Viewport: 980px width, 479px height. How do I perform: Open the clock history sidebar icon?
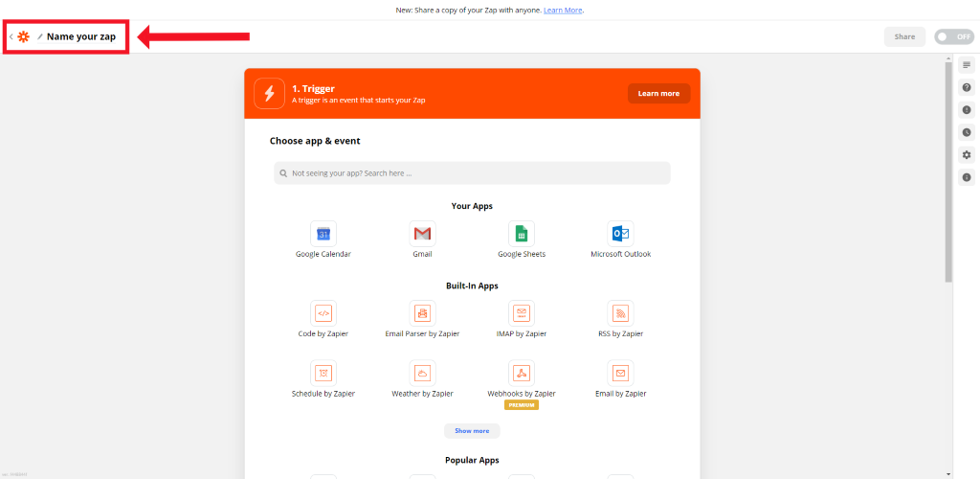point(967,132)
